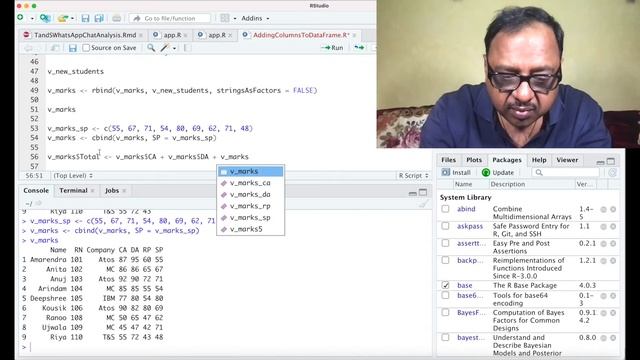
Task: Click the Code Tools magic wand icon
Action: coord(164,48)
